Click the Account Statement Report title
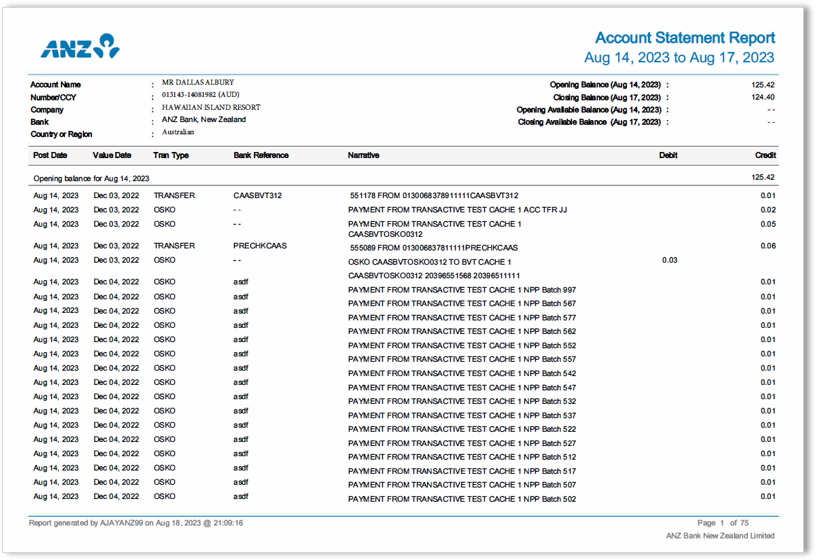Image resolution: width=816 pixels, height=560 pixels. tap(684, 38)
